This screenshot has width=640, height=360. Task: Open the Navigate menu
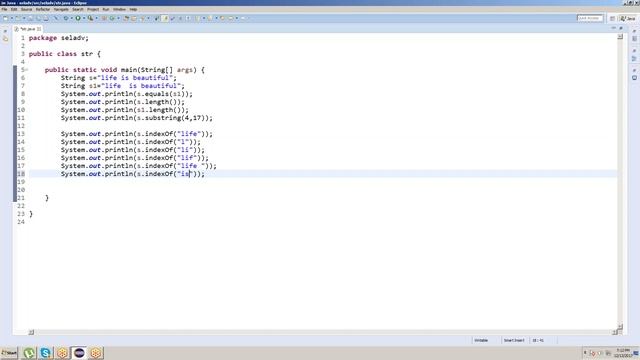(61, 9)
